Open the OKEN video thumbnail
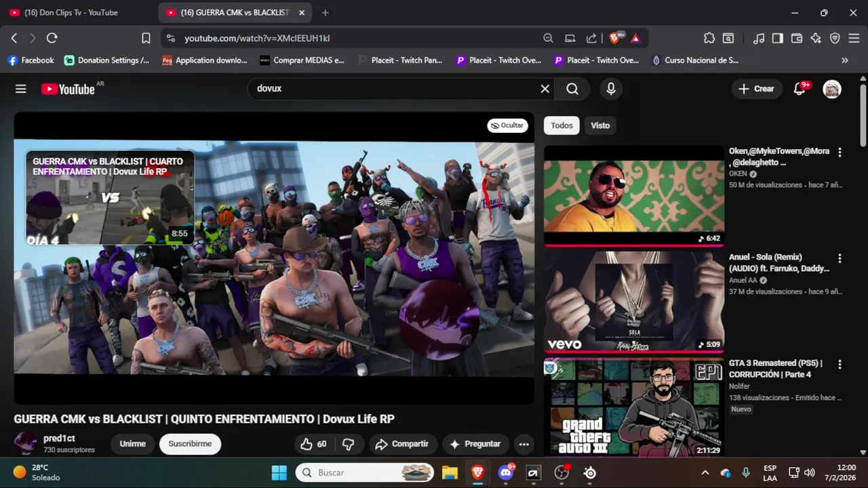This screenshot has width=868, height=488. coord(634,196)
